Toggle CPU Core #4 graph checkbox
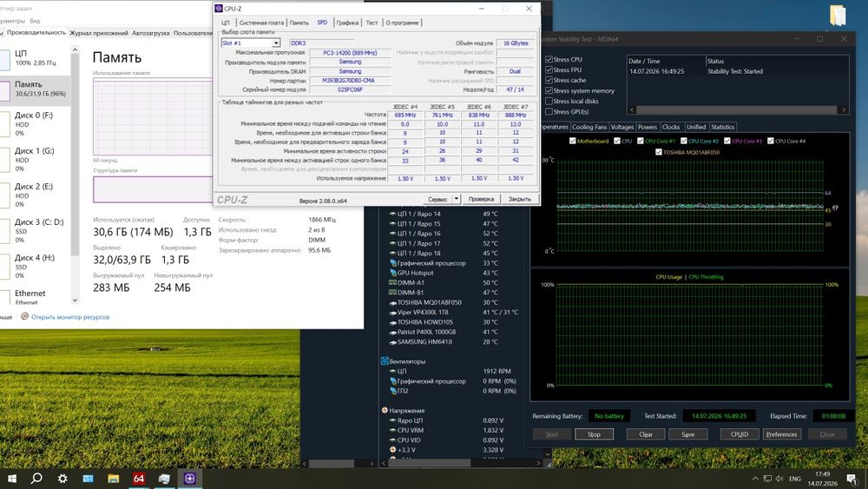This screenshot has width=868, height=489. click(x=771, y=141)
